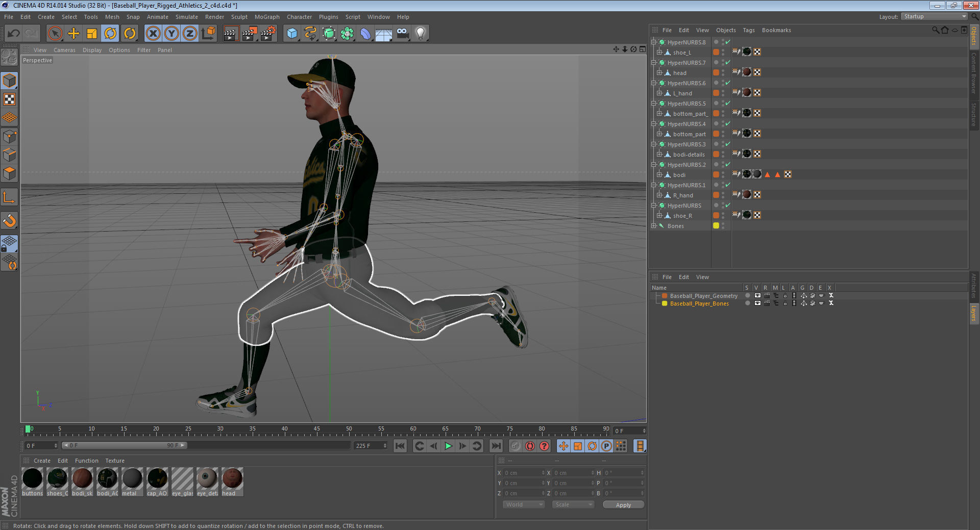The height and width of the screenshot is (530, 980).
Task: Open Object Manager Tags menu
Action: coord(748,30)
